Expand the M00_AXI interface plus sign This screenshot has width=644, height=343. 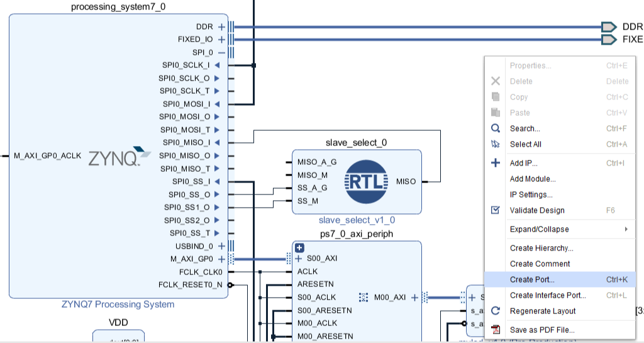[x=415, y=298]
